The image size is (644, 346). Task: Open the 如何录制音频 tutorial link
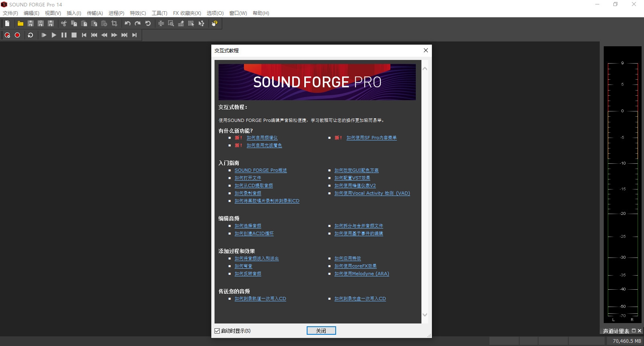click(248, 193)
